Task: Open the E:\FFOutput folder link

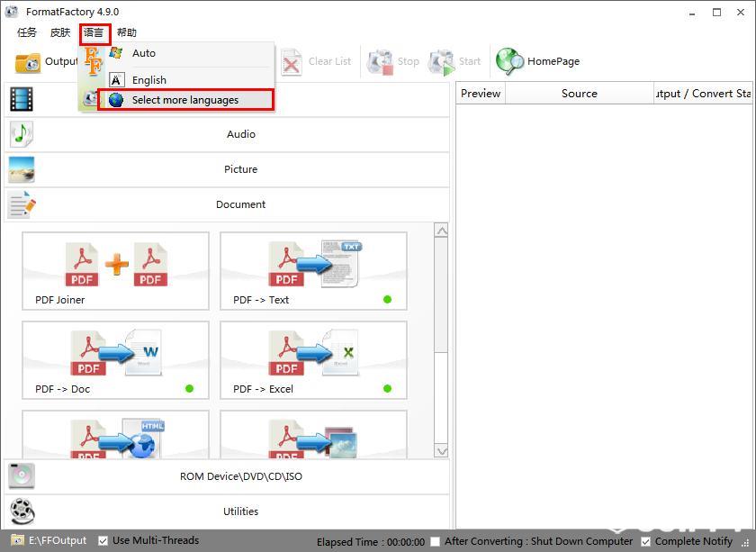Action: pos(58,540)
